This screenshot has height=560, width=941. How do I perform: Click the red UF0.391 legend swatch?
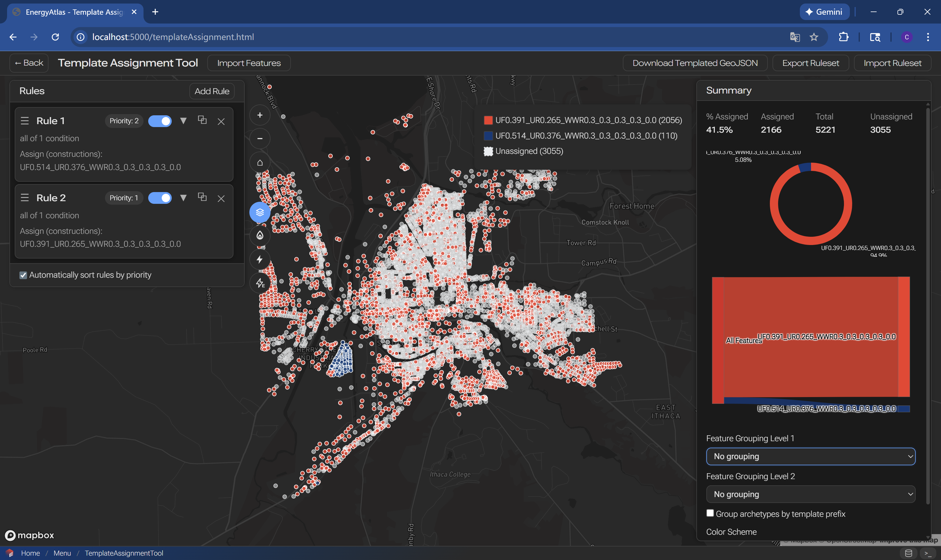[x=488, y=120]
